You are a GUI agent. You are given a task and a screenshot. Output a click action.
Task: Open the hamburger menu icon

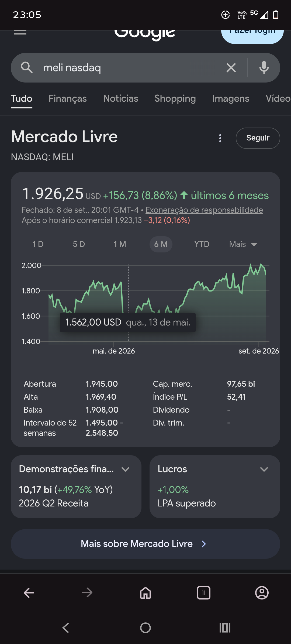(20, 32)
